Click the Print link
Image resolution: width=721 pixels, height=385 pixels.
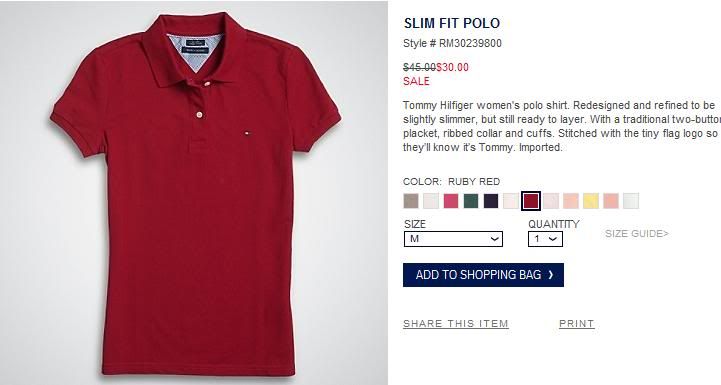(x=577, y=323)
